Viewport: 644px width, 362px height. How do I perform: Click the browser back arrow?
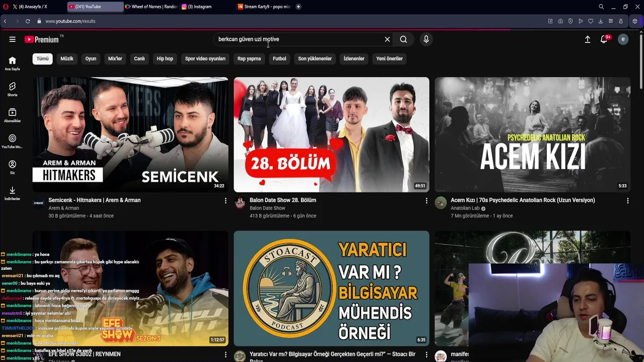click(x=5, y=21)
